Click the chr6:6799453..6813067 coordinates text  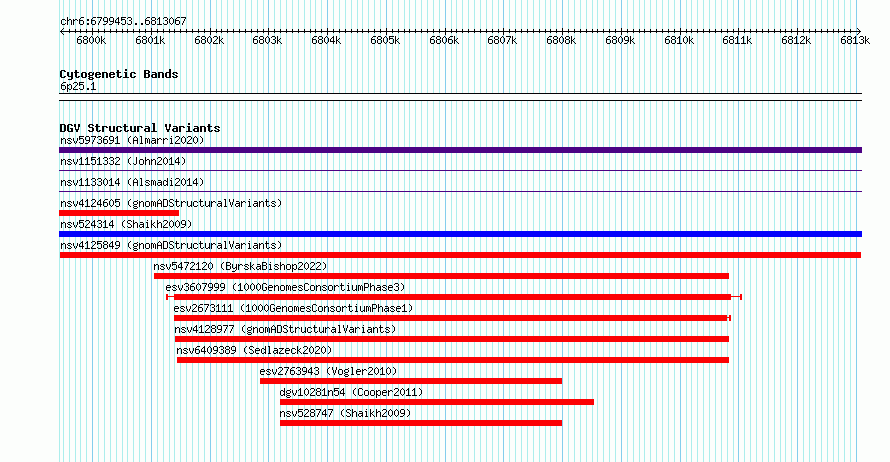[x=123, y=21]
